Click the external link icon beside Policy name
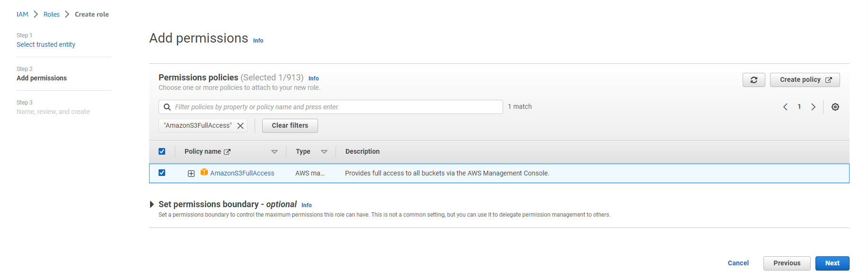868x280 pixels. (227, 152)
